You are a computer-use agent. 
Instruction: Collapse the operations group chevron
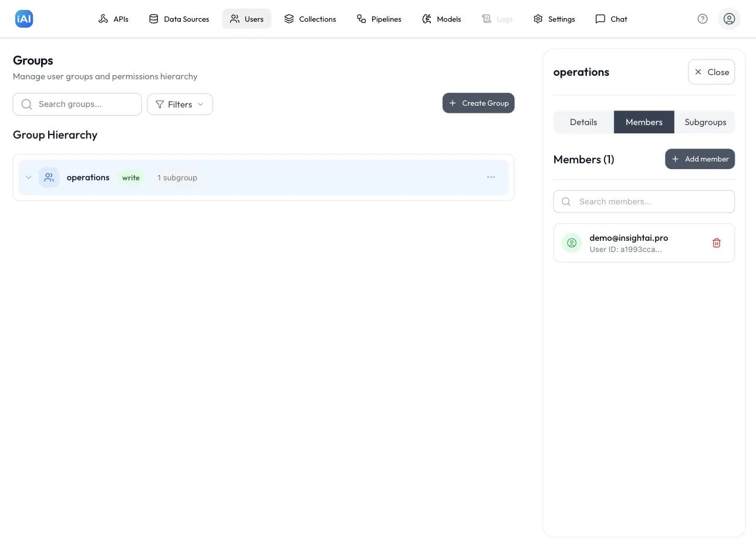[x=28, y=177]
